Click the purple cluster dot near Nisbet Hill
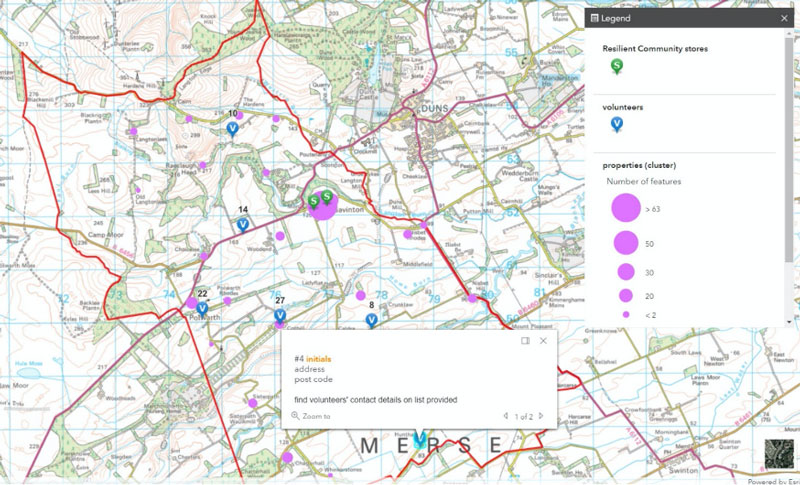This screenshot has height=485, width=800. point(472,298)
